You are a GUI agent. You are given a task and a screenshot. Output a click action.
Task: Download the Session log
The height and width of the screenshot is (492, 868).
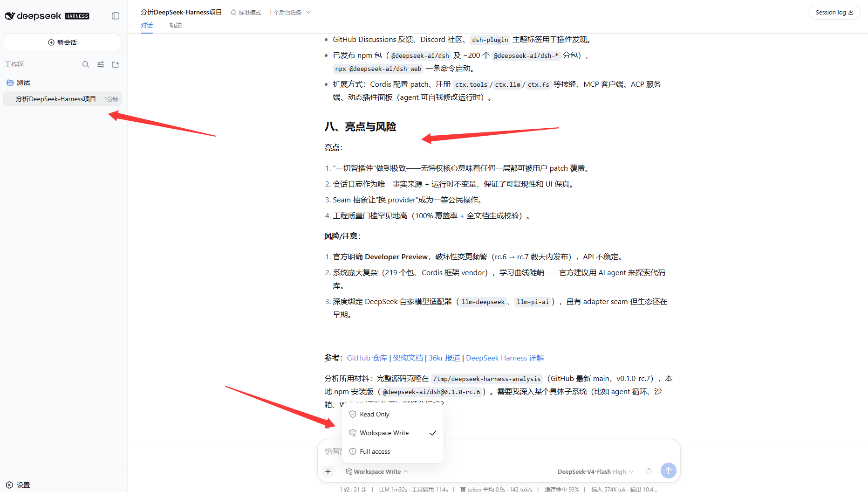pos(834,12)
